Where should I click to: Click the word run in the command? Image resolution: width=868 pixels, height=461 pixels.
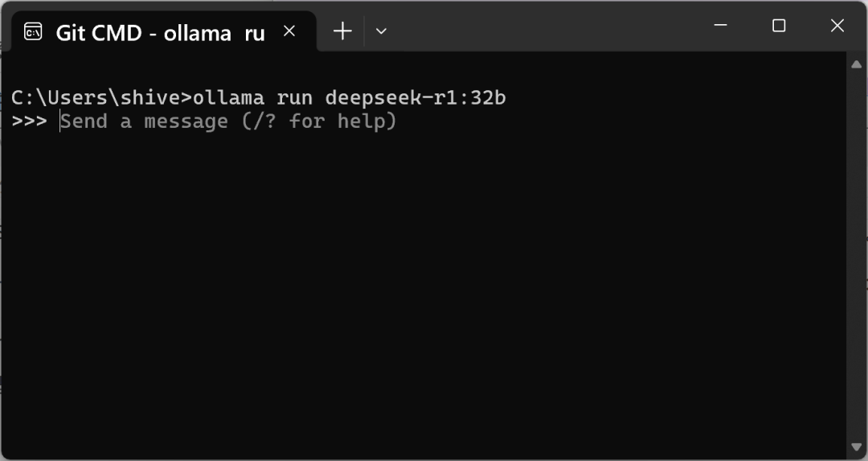(x=294, y=98)
